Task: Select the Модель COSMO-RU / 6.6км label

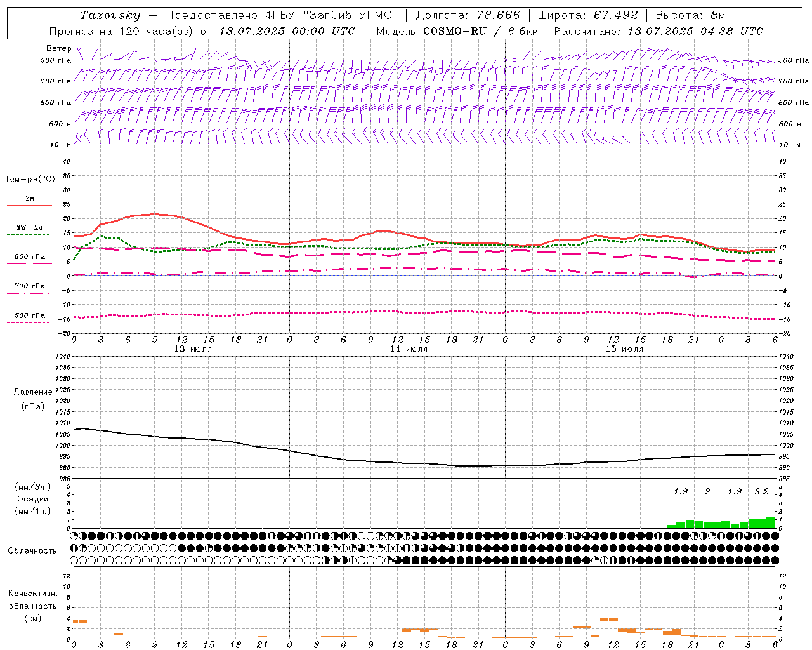Action: pos(457,31)
